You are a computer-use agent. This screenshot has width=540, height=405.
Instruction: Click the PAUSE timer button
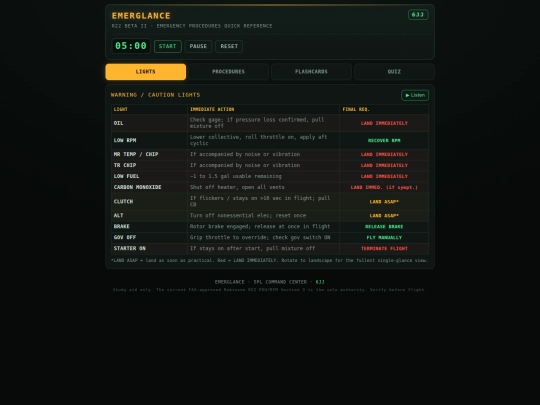coord(198,46)
